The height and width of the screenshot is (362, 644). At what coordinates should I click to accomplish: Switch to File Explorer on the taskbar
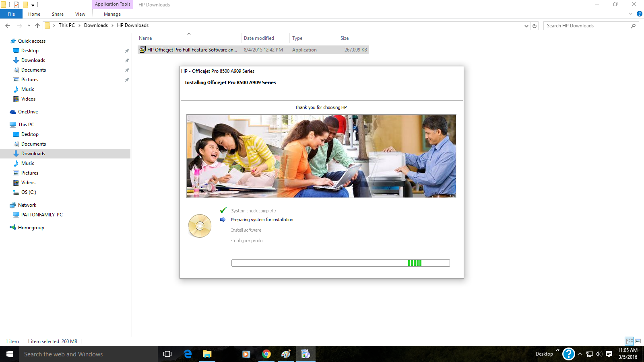point(207,354)
